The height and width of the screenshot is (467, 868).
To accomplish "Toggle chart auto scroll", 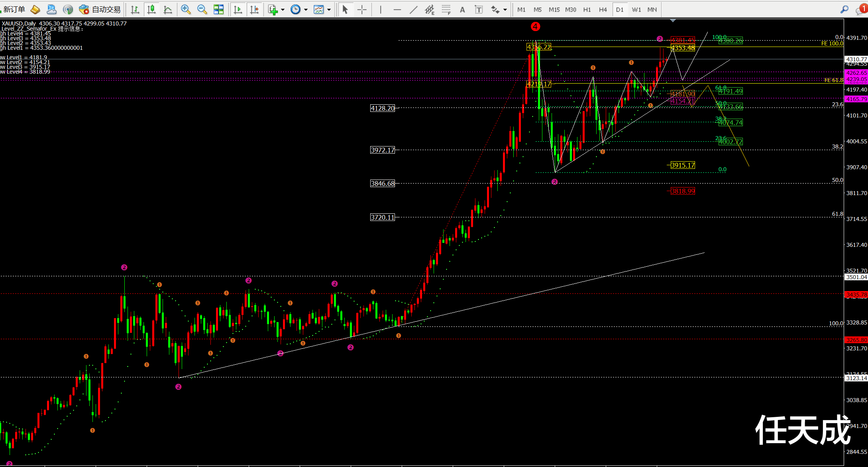I will click(x=238, y=9).
